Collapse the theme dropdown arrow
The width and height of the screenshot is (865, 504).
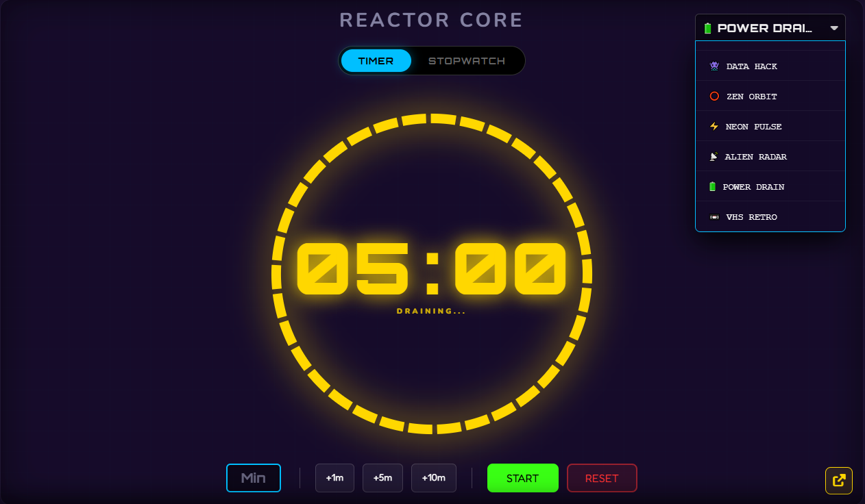click(833, 27)
